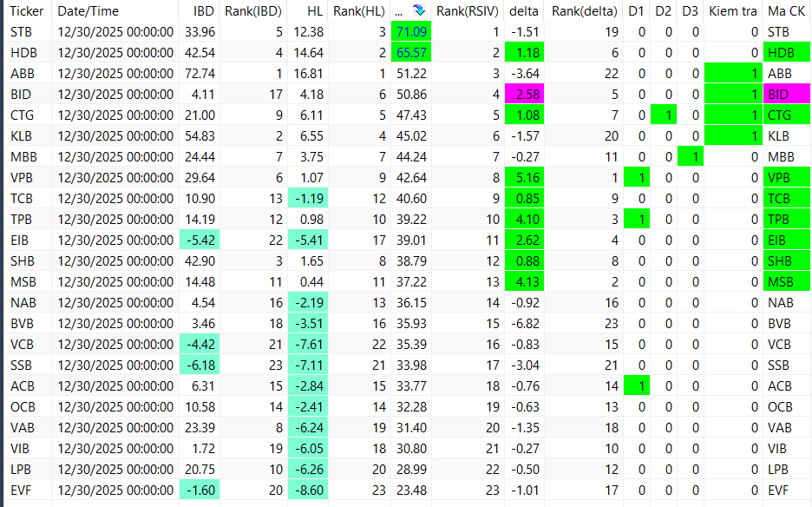Select the EIB ticker in the Ticker column
This screenshot has height=507, width=812.
coord(19,240)
